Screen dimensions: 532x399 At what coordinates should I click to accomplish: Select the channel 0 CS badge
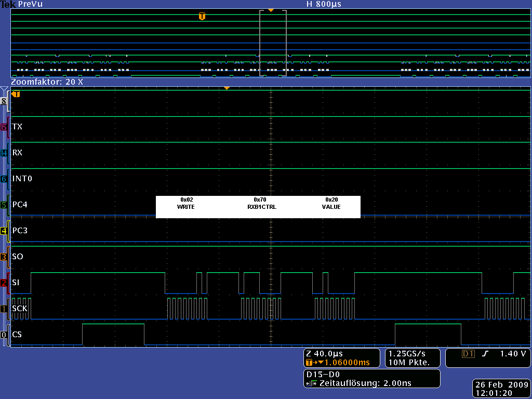pyautogui.click(x=4, y=335)
